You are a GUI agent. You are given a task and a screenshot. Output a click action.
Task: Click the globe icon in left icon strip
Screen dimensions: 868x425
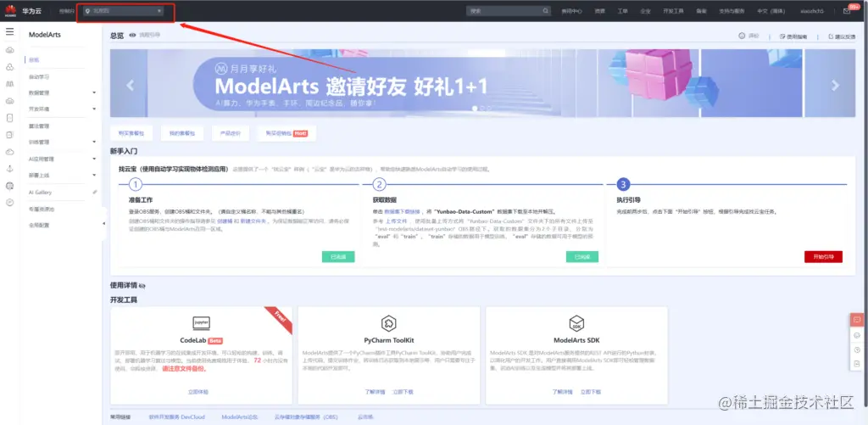coord(9,186)
